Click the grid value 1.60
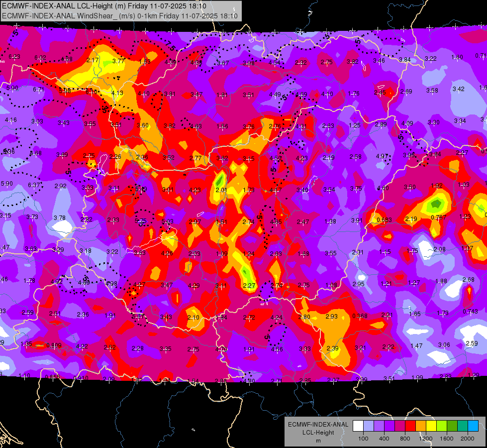Screen dimensions: 487x448 point(457,57)
